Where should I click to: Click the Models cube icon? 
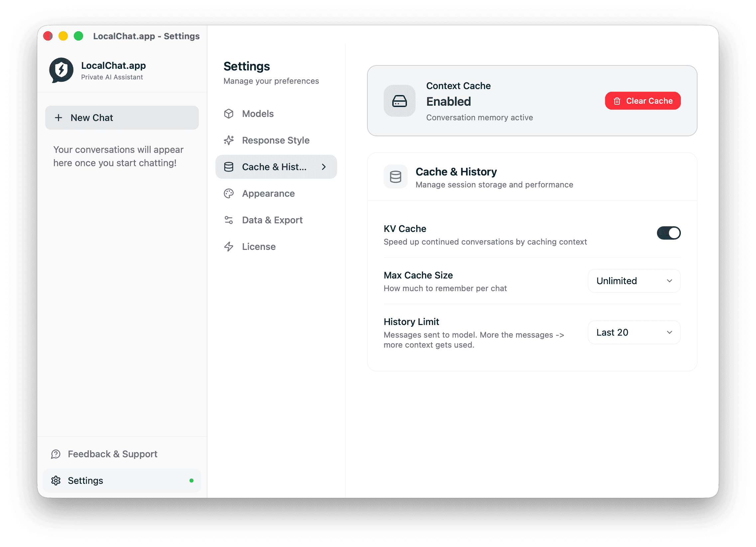[x=229, y=114]
